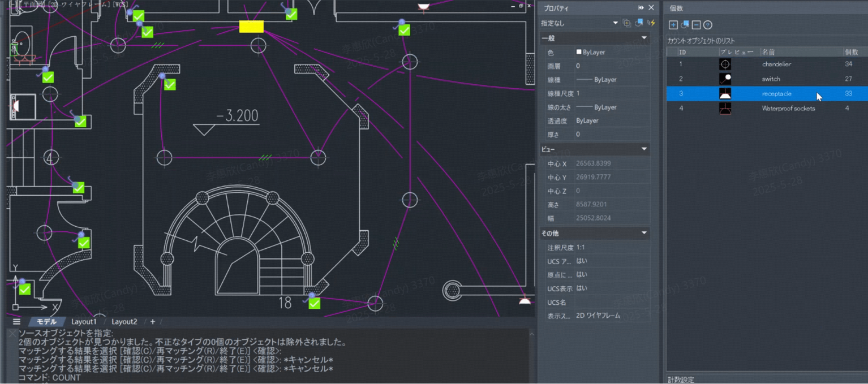Expand the 計数設定 section

pos(681,379)
